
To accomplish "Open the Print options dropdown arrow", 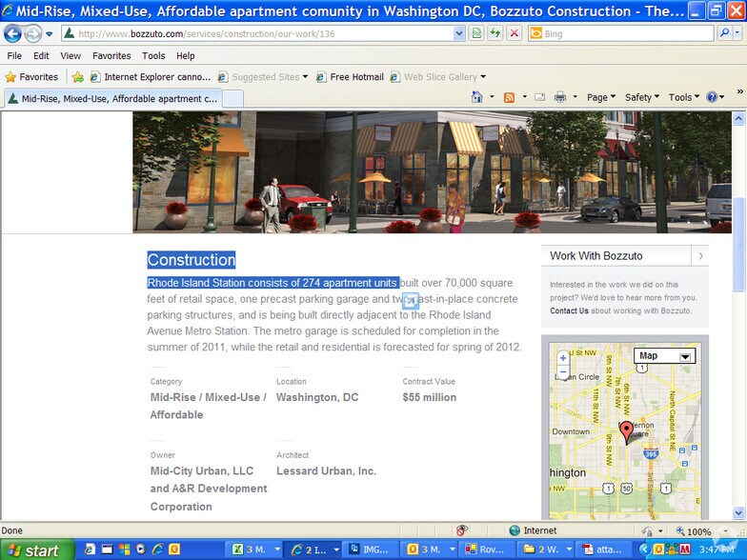I will pyautogui.click(x=575, y=97).
